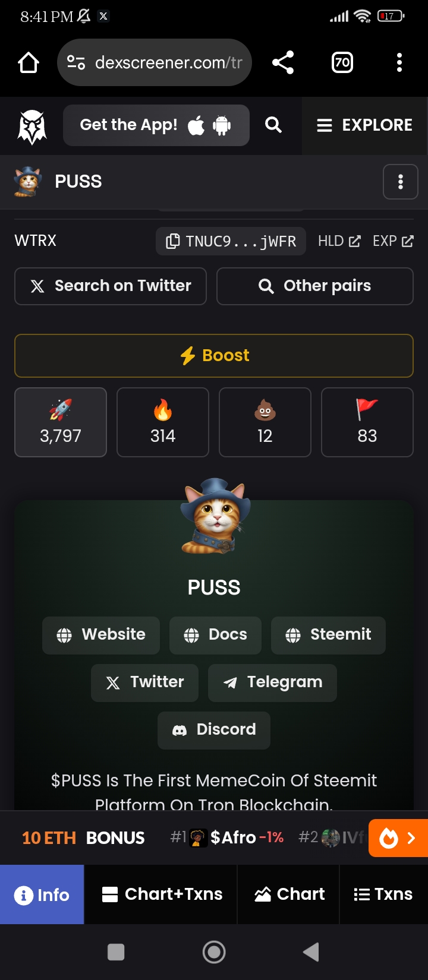The width and height of the screenshot is (428, 980).
Task: Click the Search on Twitter button
Action: click(111, 286)
